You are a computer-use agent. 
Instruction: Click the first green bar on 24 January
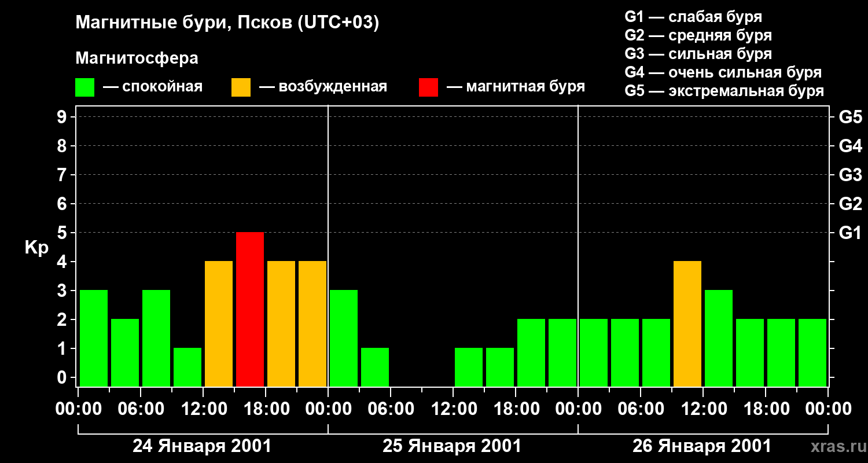pyautogui.click(x=94, y=338)
